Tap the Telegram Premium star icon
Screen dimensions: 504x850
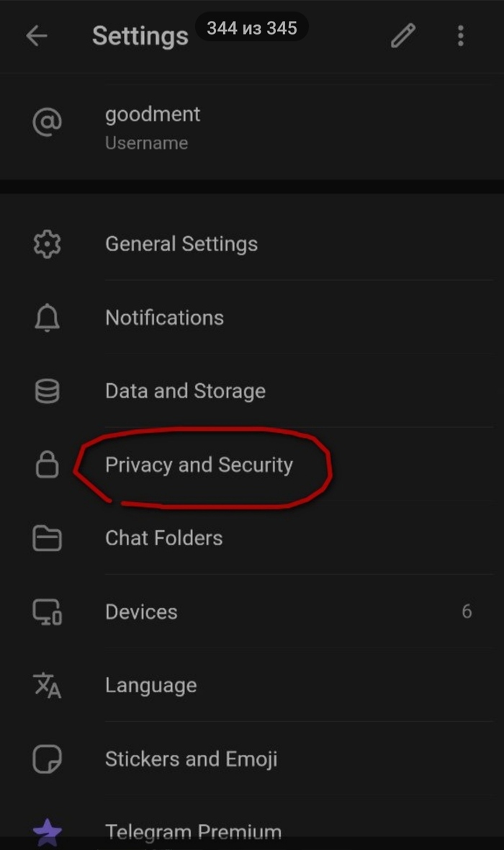[48, 833]
